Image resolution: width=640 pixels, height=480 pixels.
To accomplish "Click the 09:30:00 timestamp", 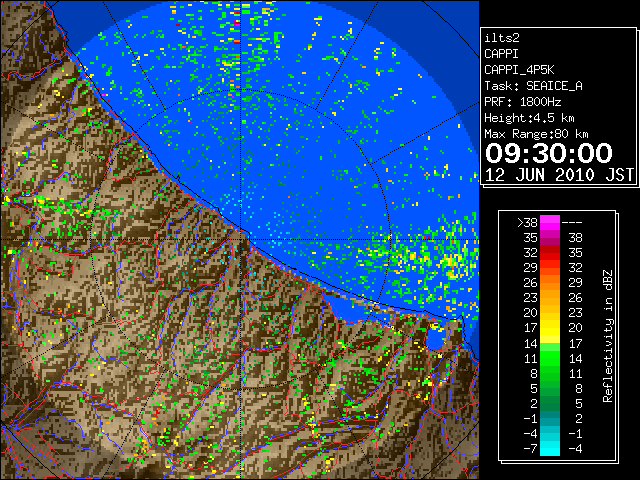I will [x=549, y=153].
